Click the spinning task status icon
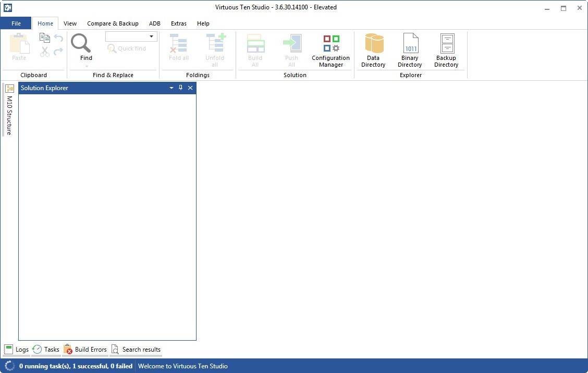588x373 pixels. 10,366
